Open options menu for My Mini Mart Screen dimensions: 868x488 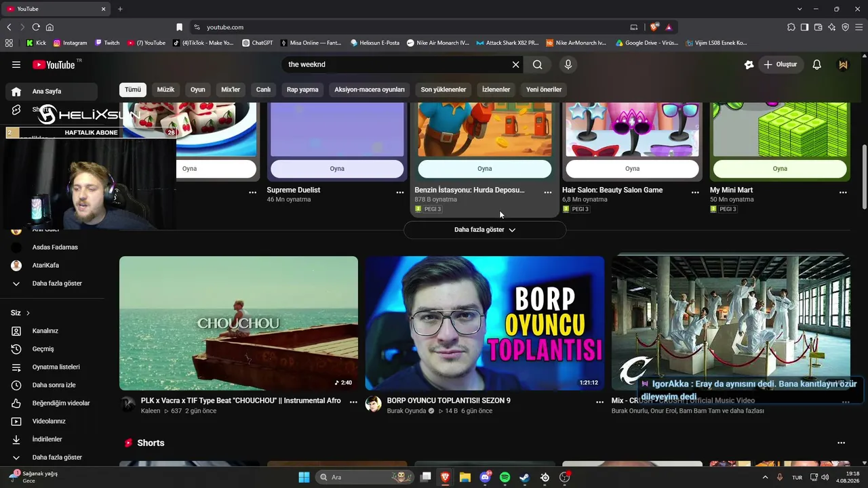[843, 192]
